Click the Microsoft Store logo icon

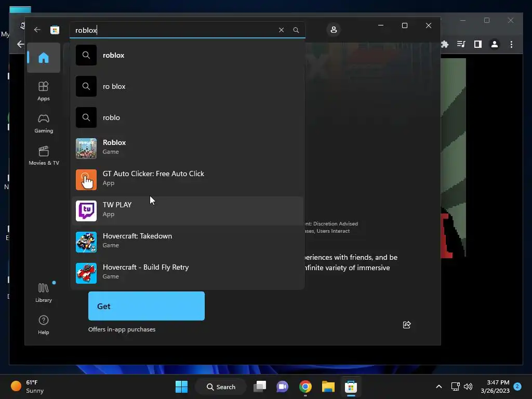coord(55,30)
